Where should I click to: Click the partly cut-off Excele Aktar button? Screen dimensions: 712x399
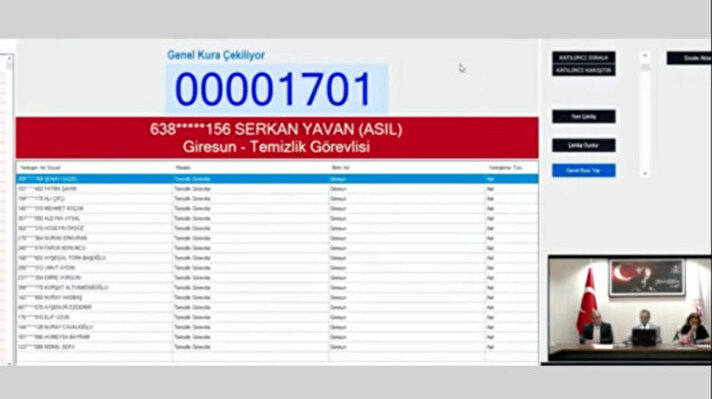click(689, 58)
